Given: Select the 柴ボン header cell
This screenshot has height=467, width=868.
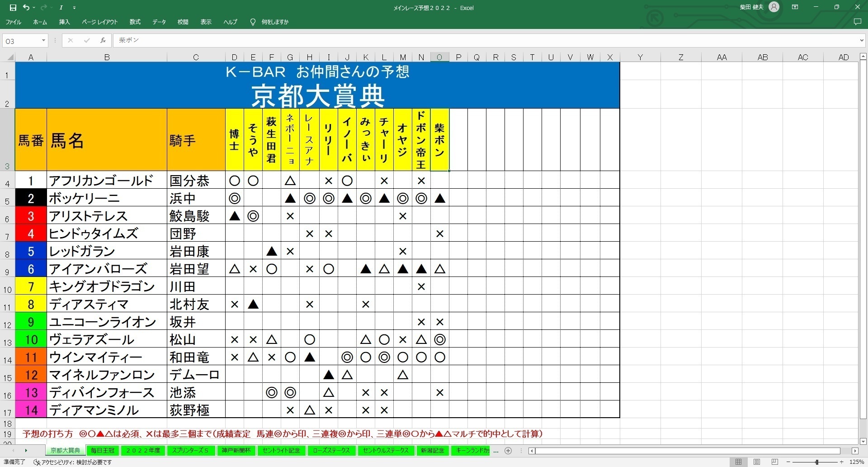Looking at the screenshot, I should (439, 139).
